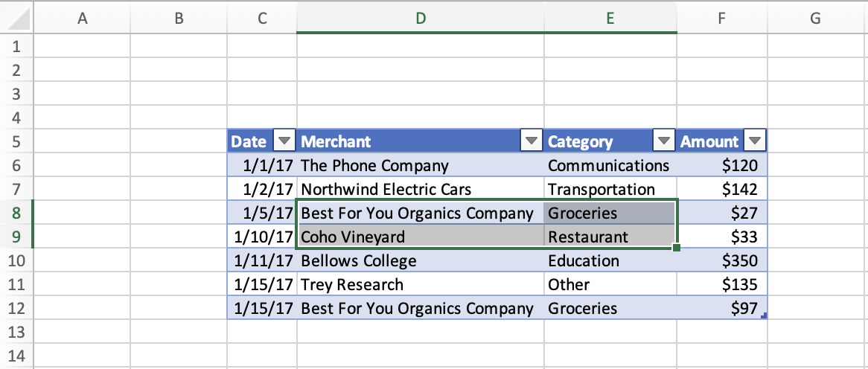Viewport: 868px width, 369px height.
Task: Select row 12 header
Action: click(17, 308)
